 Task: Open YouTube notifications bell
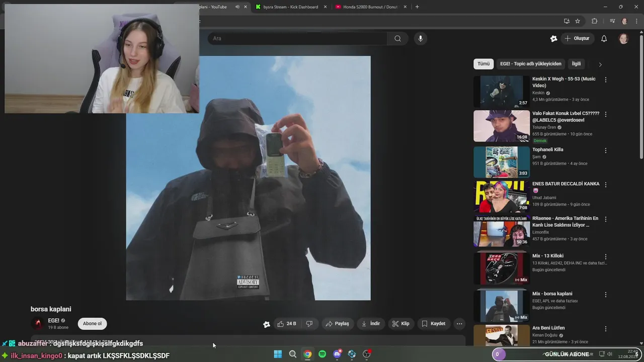604,39
